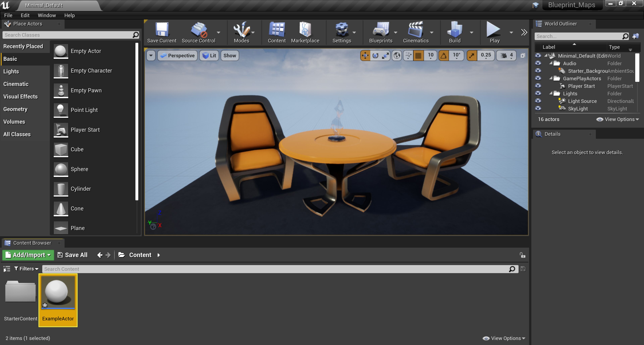This screenshot has height=345, width=644.
Task: Click the Save All button
Action: 72,255
